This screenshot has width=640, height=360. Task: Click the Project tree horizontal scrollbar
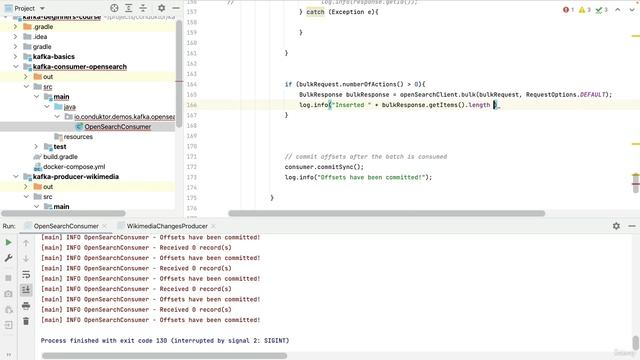click(63, 213)
